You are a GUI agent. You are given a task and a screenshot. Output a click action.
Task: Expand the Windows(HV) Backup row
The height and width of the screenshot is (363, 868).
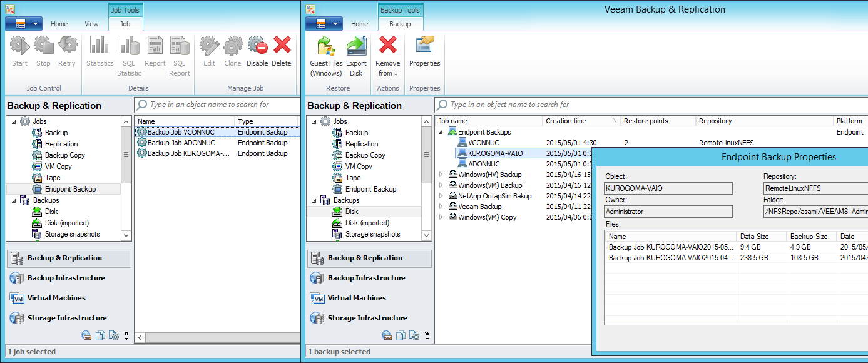441,175
